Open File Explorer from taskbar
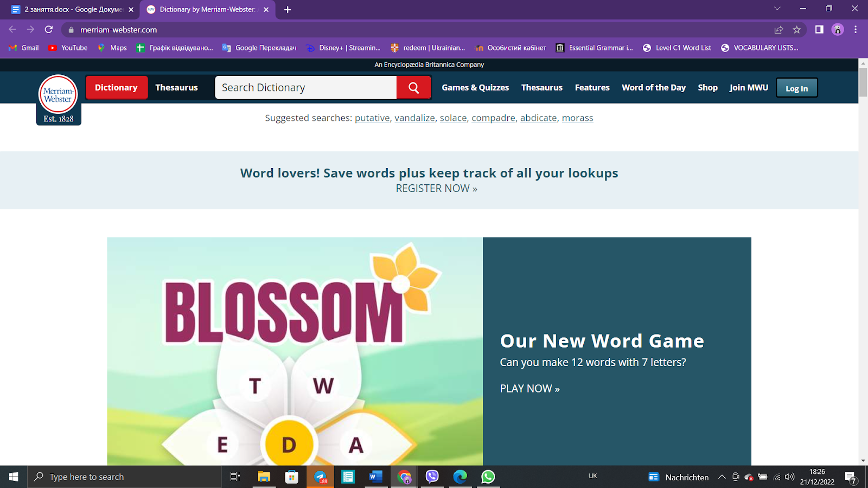This screenshot has height=488, width=868. click(x=264, y=477)
